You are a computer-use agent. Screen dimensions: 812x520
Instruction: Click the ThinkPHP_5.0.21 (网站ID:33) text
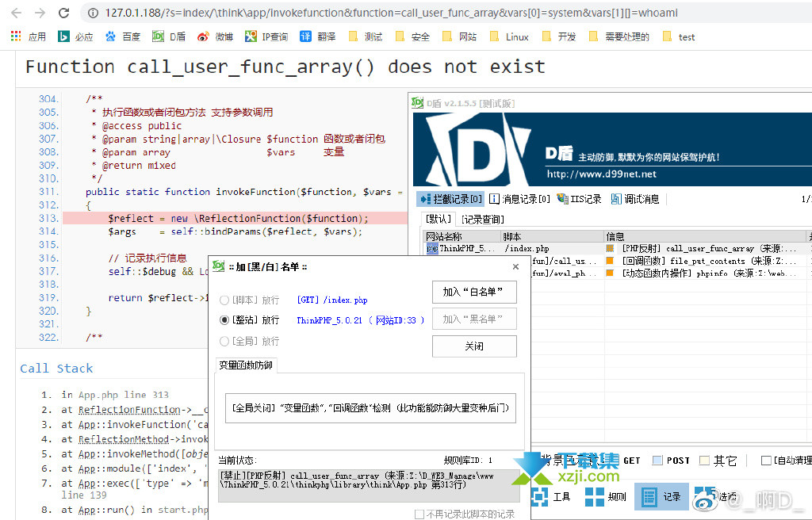(x=361, y=320)
